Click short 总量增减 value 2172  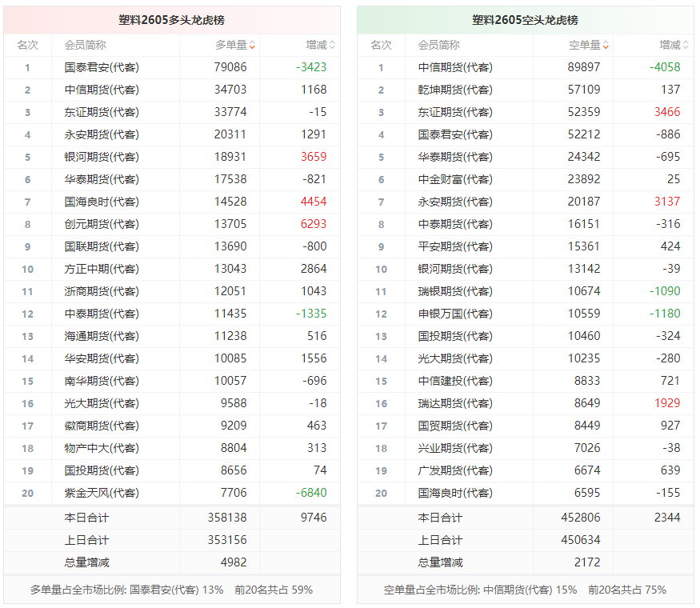click(x=587, y=562)
